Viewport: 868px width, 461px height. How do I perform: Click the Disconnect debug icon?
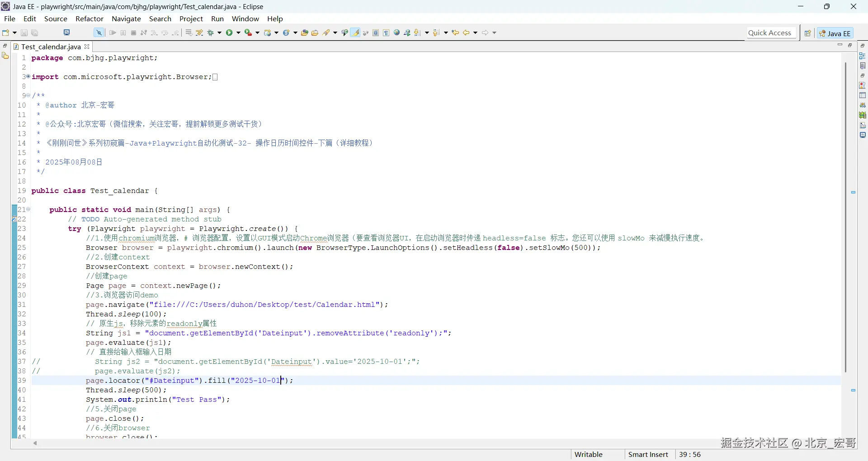tap(144, 33)
